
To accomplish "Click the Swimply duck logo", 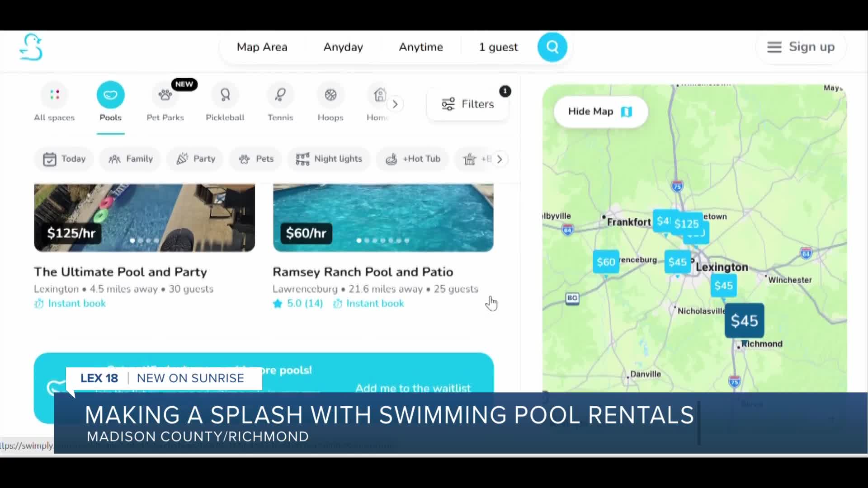I will 31,47.
